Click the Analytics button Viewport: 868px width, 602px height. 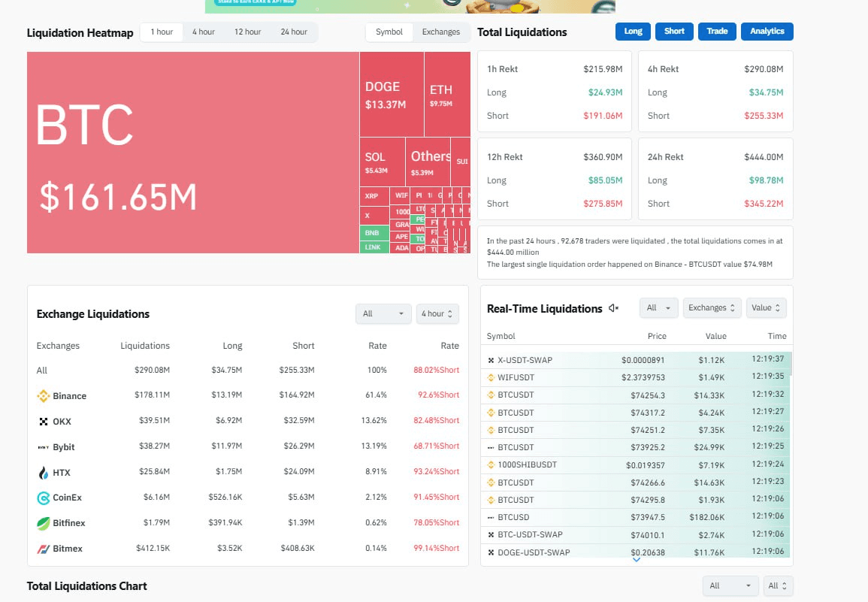[x=767, y=32]
